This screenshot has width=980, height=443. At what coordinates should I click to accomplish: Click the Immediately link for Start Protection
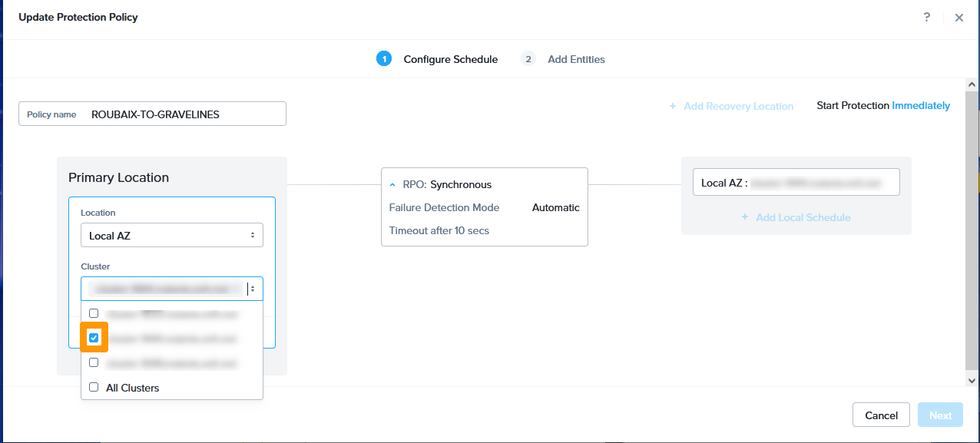(920, 106)
